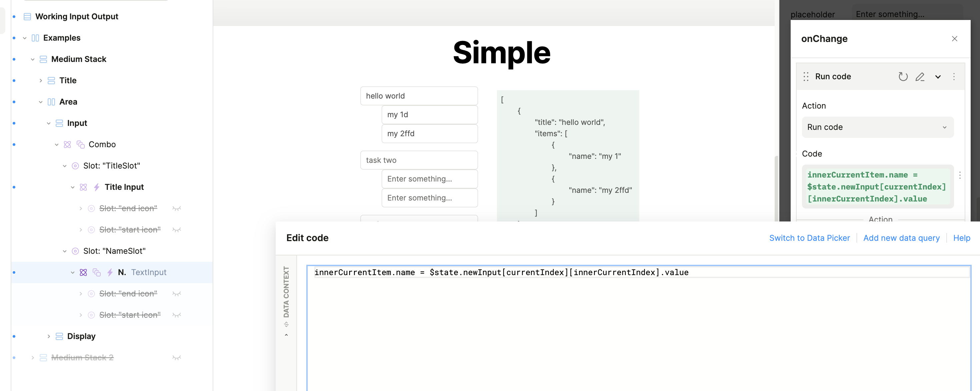Collapse the Examples tree node
Viewport: 980px width, 391px height.
coord(25,38)
